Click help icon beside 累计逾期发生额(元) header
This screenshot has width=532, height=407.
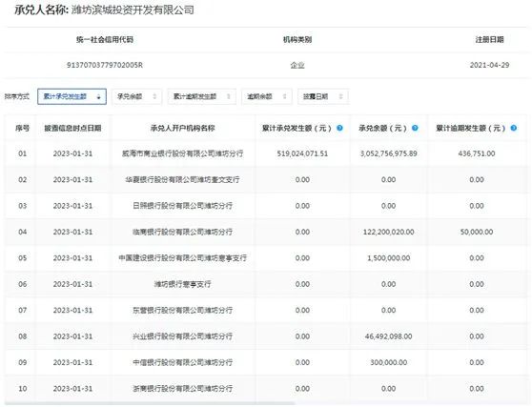pos(513,128)
